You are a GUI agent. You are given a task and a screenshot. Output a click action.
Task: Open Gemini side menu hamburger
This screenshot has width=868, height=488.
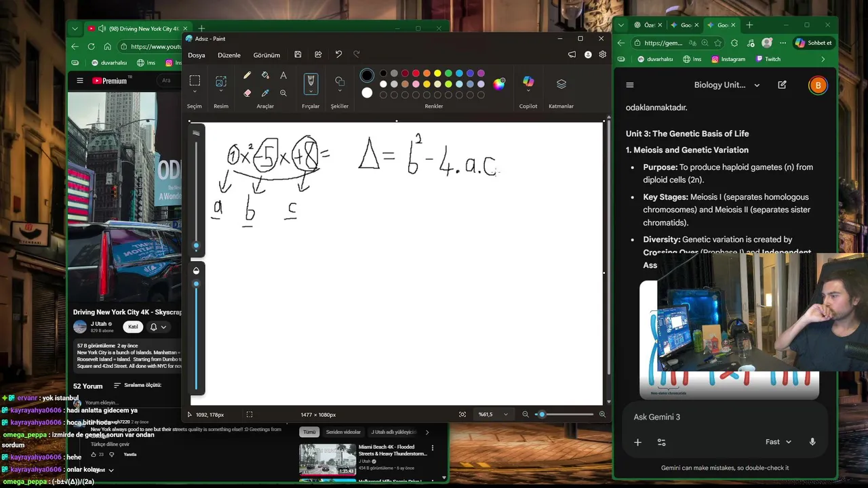coord(630,85)
